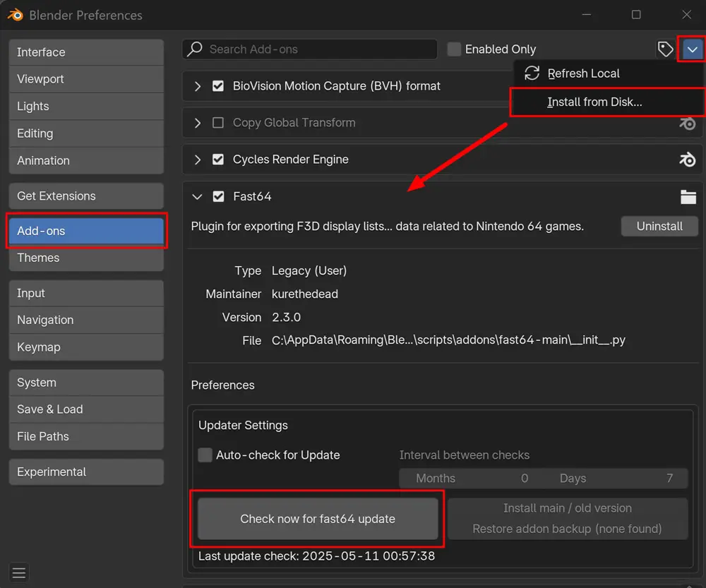
Task: Open the Input preferences tab
Action: (86, 293)
